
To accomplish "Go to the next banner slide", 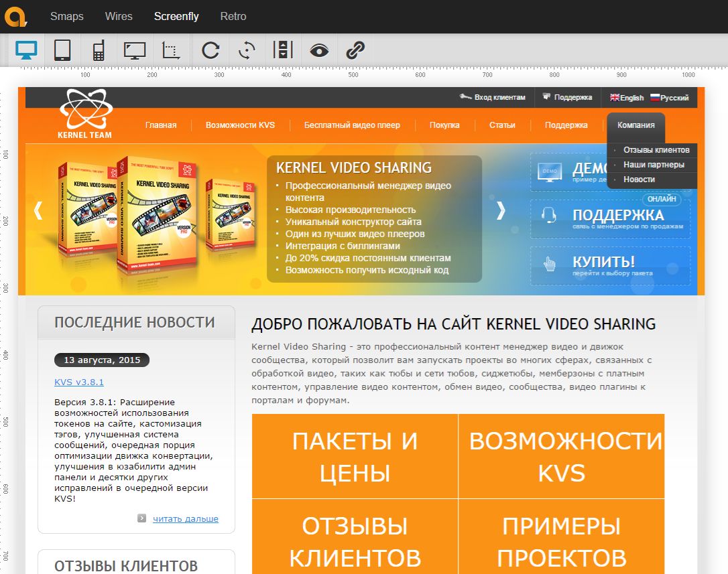I will pyautogui.click(x=501, y=210).
